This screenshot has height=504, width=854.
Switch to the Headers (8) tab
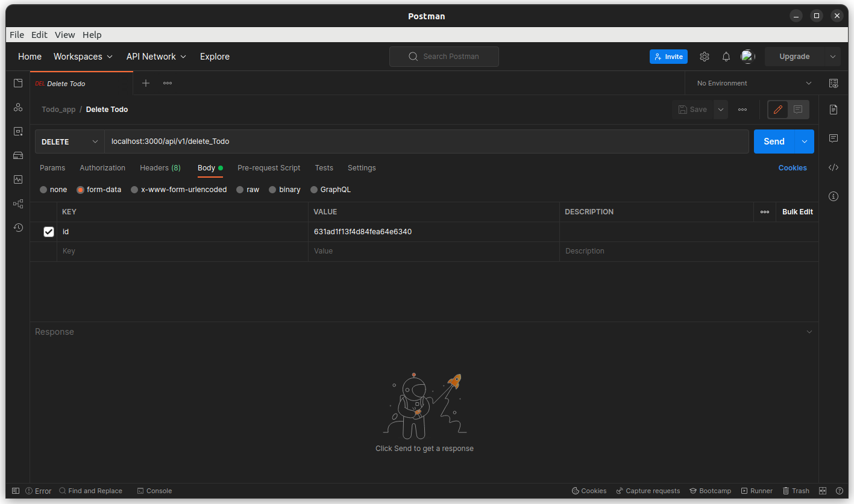click(x=160, y=168)
